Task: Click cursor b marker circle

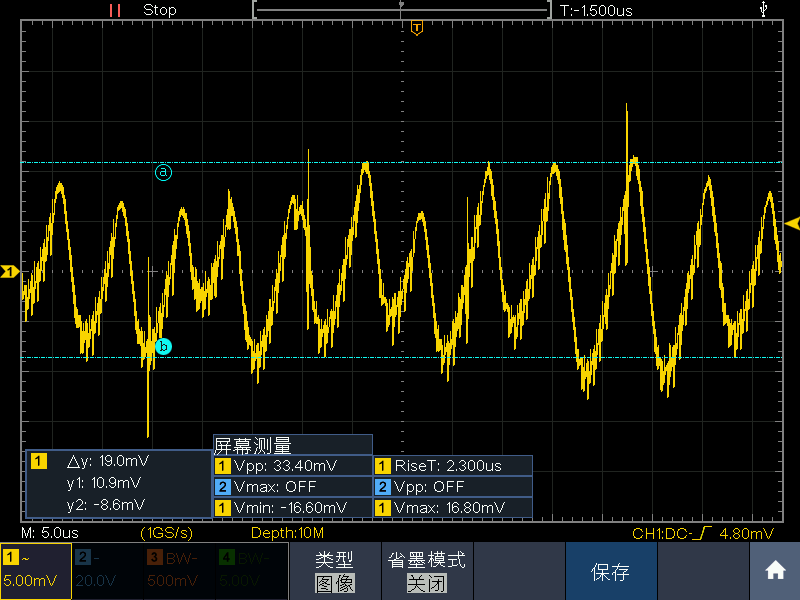Action: (x=163, y=347)
